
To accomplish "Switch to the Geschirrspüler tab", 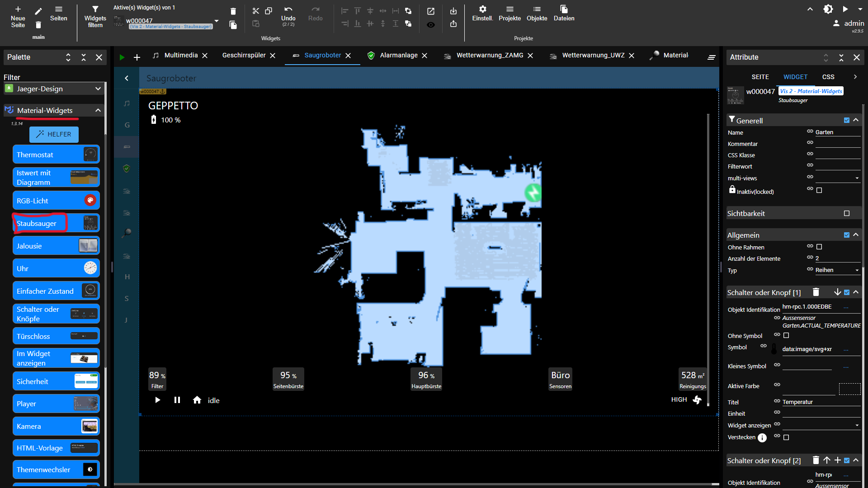I will [244, 55].
